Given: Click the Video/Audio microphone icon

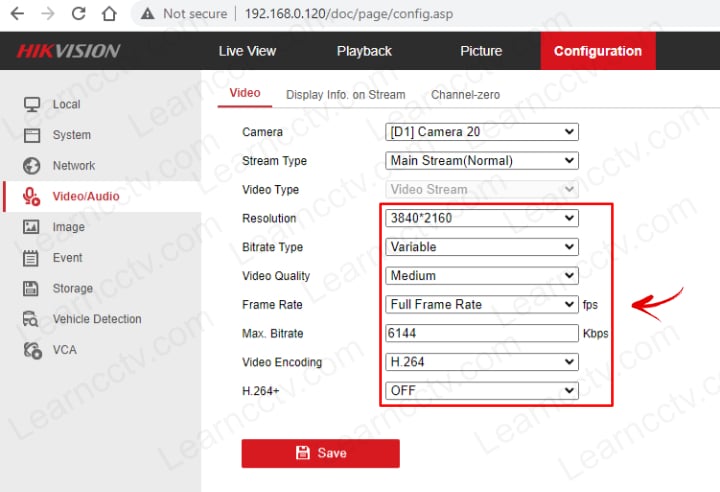Looking at the screenshot, I should (x=32, y=196).
